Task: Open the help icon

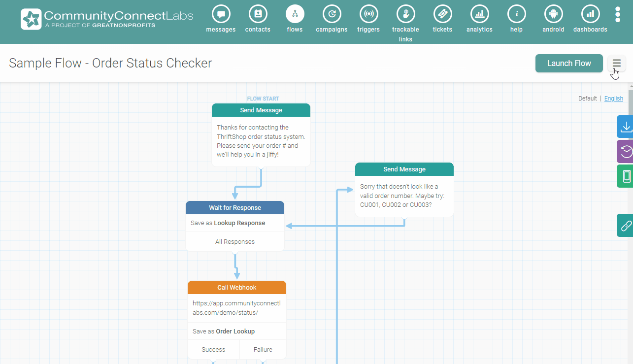Action: point(516,14)
